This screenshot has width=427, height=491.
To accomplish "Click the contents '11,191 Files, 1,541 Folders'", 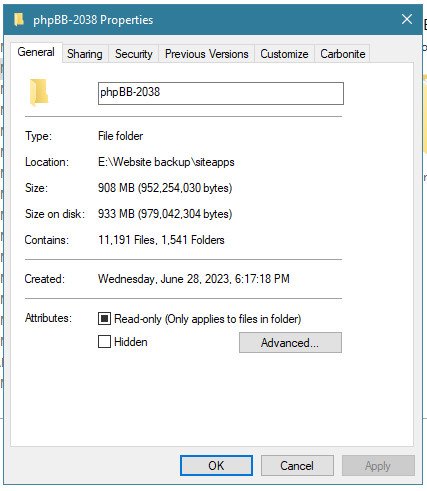I will point(161,240).
